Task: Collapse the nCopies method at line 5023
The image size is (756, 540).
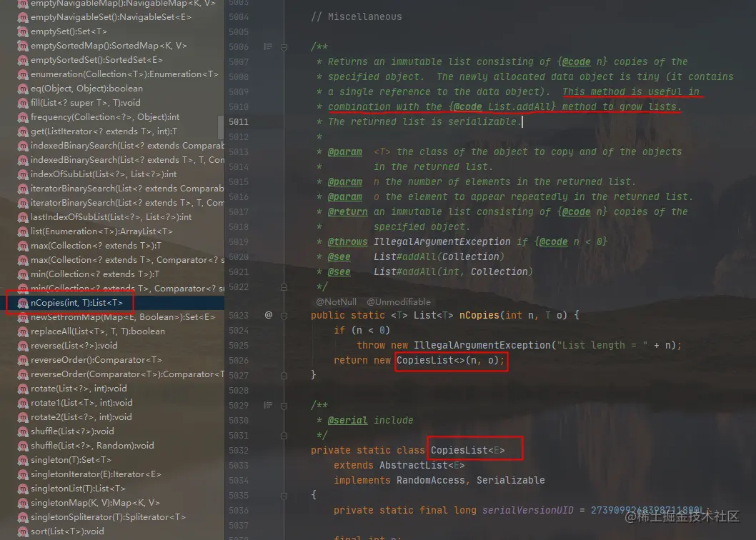Action: [x=284, y=316]
